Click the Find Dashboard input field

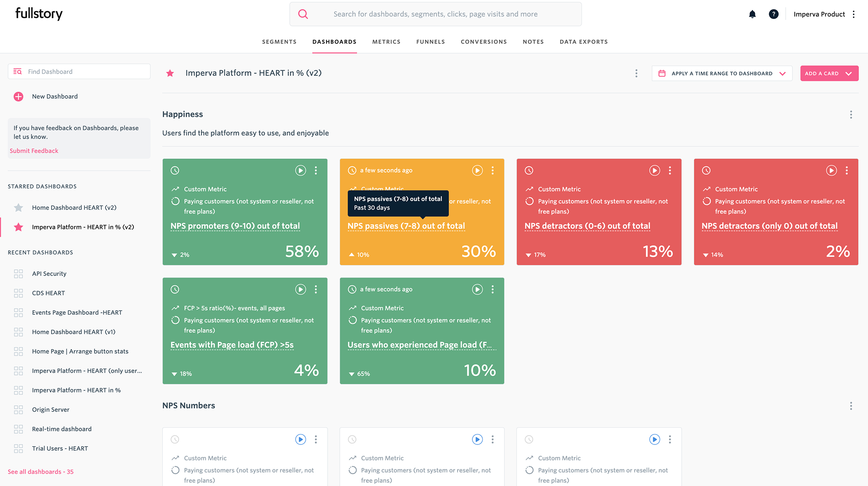pos(86,71)
